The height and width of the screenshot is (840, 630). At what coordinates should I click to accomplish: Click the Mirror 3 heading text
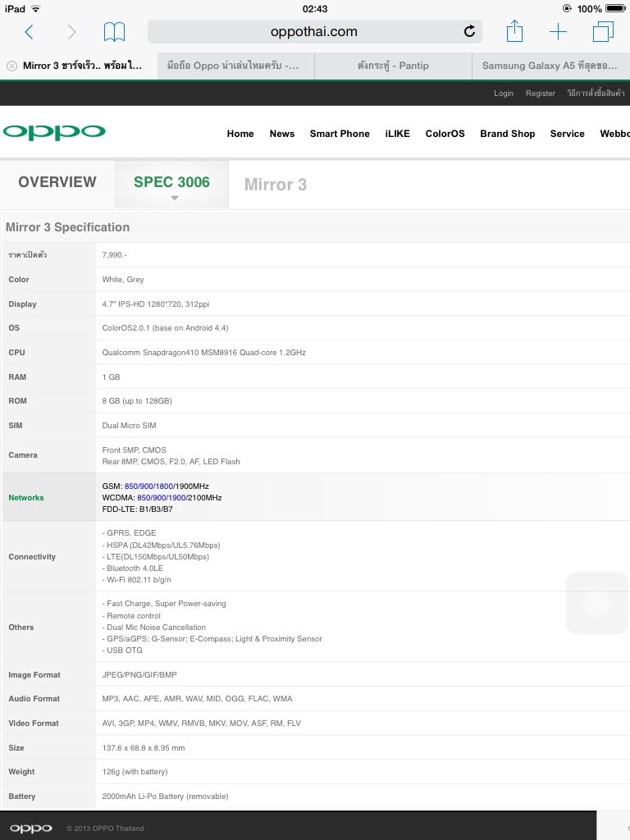coord(276,185)
